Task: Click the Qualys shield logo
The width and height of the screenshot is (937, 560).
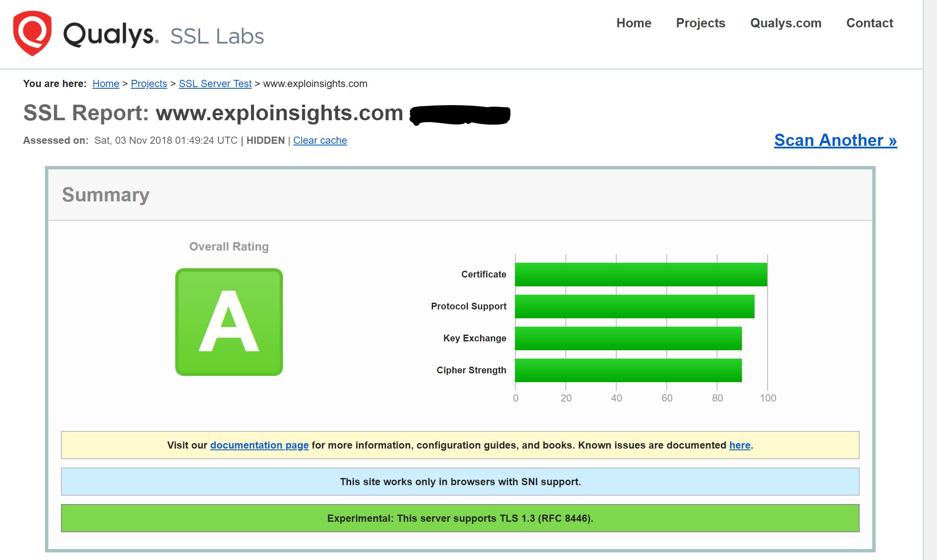Action: [x=32, y=33]
